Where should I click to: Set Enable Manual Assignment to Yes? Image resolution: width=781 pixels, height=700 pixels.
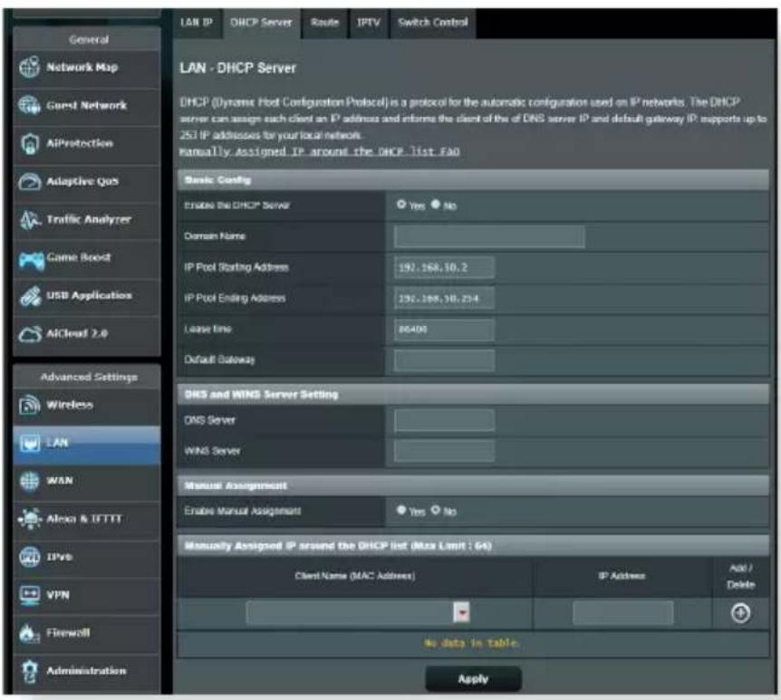pos(401,511)
